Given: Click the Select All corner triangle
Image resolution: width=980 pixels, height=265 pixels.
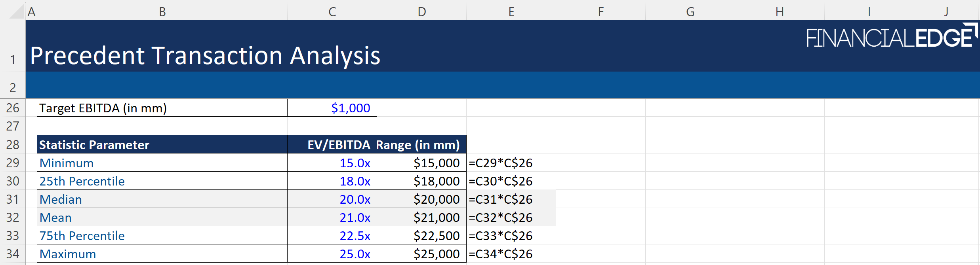Looking at the screenshot, I should click(17, 11).
